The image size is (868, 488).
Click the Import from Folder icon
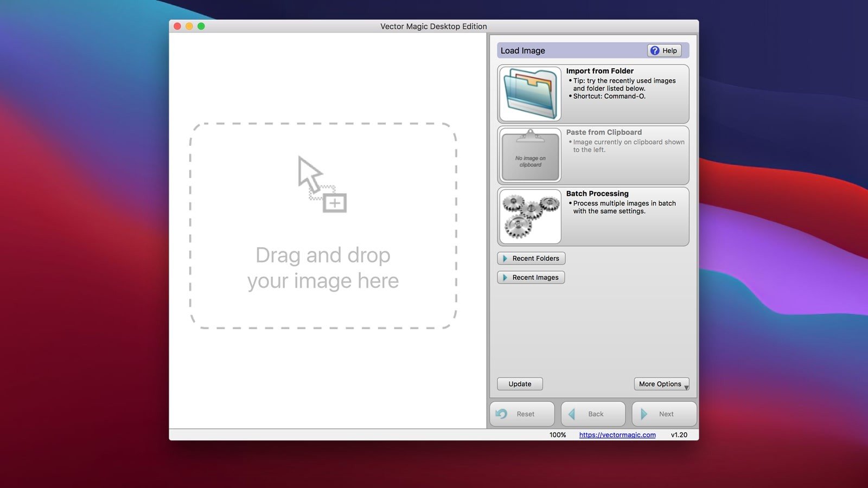[x=530, y=94]
